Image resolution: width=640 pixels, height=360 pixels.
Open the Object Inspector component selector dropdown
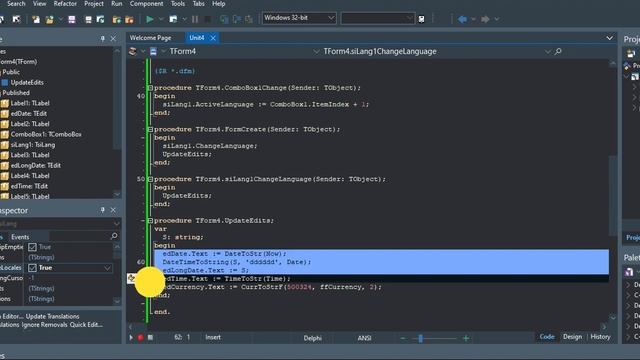coord(117,224)
